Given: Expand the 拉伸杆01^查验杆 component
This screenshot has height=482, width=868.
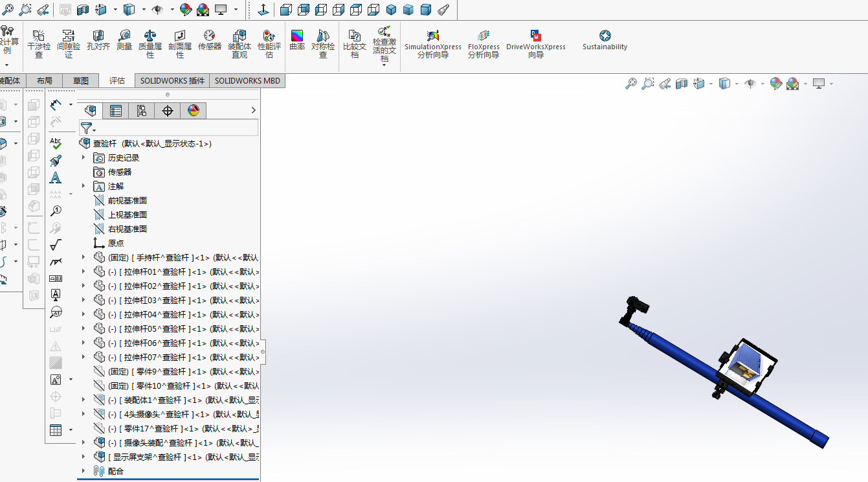Looking at the screenshot, I should point(83,271).
